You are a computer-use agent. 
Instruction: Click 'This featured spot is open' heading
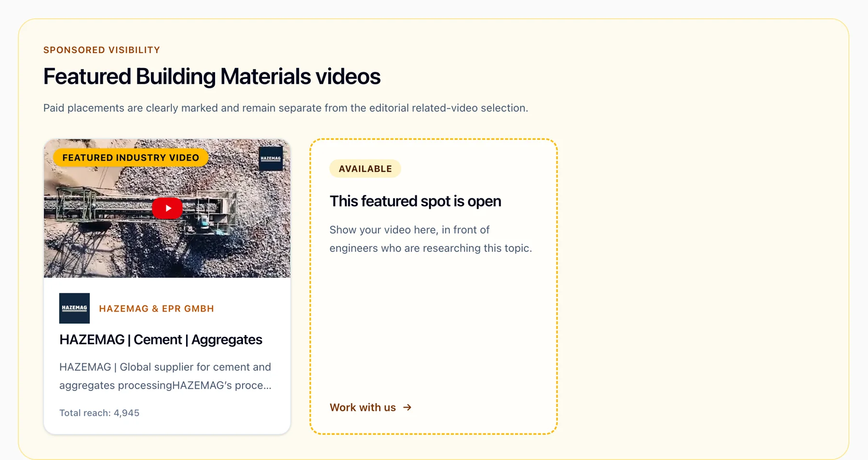tap(415, 201)
